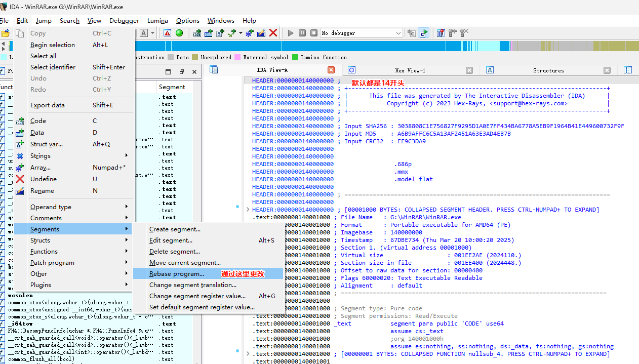639x364 pixels.
Task: Click the letter A text style toolbar icon
Action: (x=144, y=33)
